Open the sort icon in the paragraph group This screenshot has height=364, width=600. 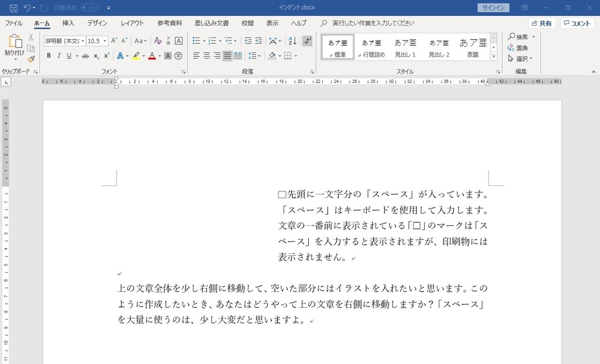coord(292,40)
